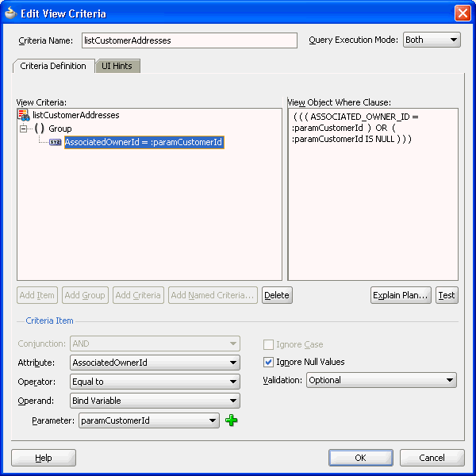Click the Test button
This screenshot has height=476, width=476.
coord(447,295)
